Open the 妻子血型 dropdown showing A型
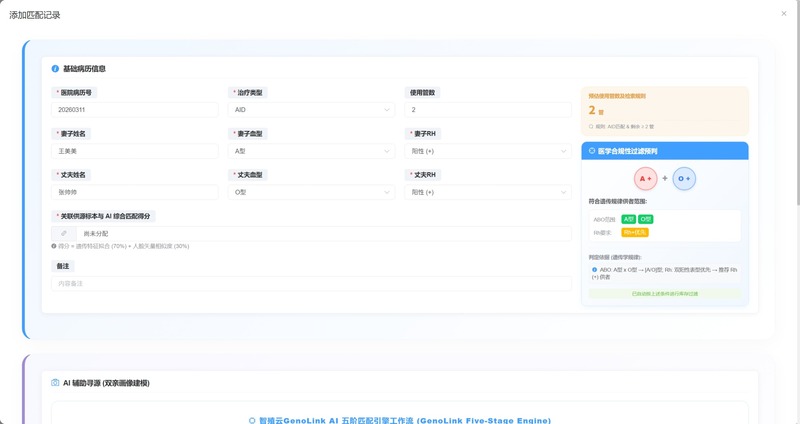The height and width of the screenshot is (424, 800). click(x=311, y=151)
